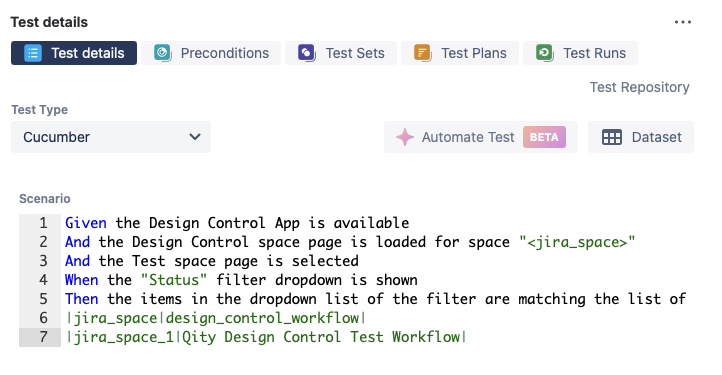Click line number 7 in the gutter

point(43,337)
